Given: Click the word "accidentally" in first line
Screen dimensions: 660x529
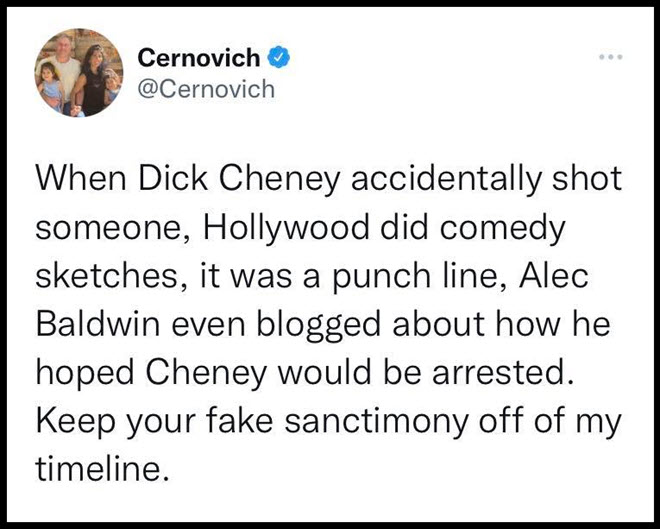Looking at the screenshot, I should pos(445,180).
